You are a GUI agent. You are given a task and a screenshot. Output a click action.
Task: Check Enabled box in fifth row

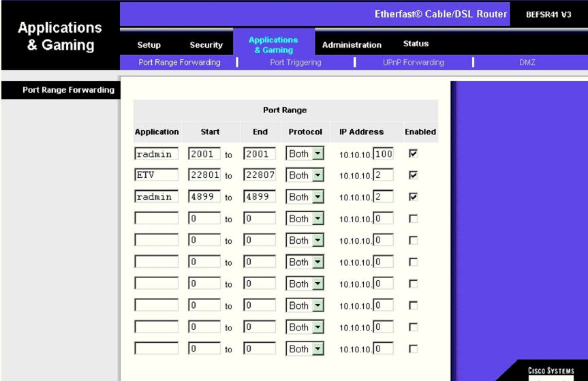(413, 241)
